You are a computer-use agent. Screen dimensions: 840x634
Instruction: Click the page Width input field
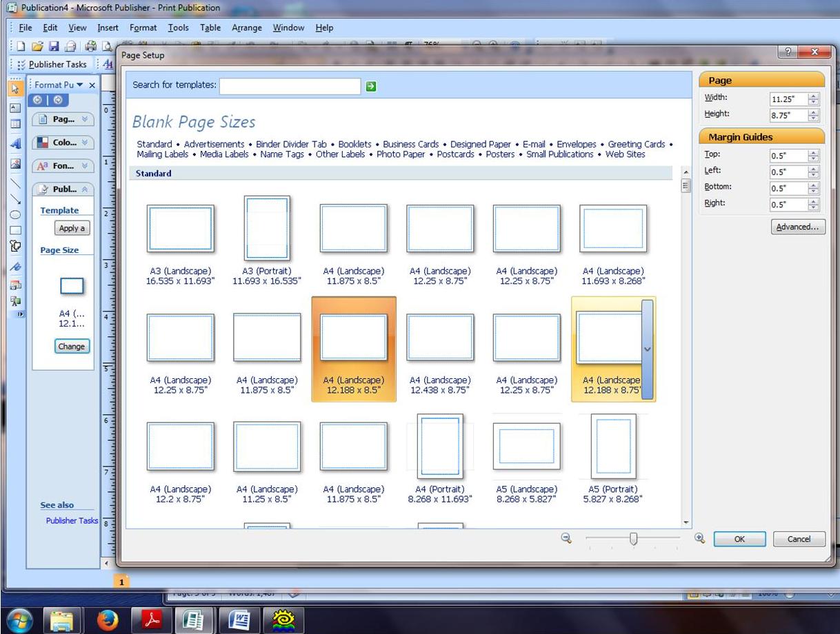click(x=789, y=99)
